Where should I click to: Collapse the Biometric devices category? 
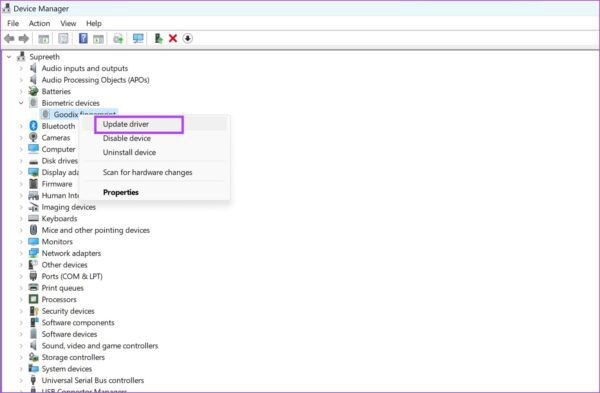21,103
